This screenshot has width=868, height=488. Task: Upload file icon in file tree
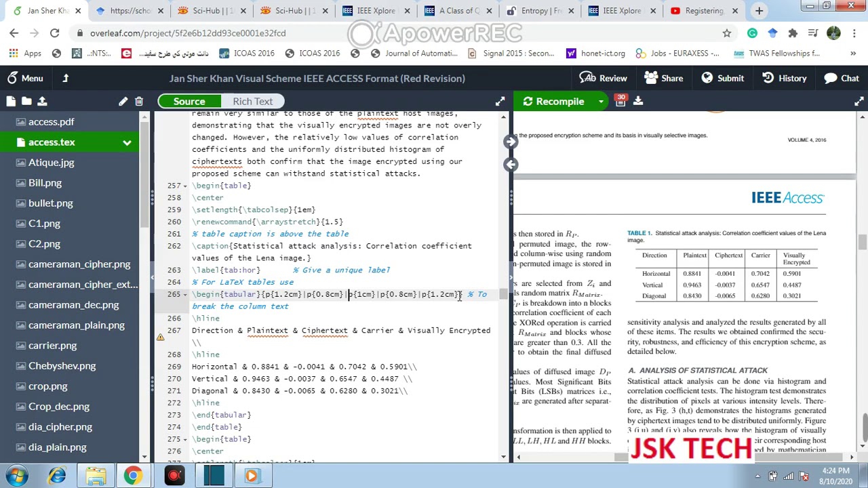(x=42, y=101)
